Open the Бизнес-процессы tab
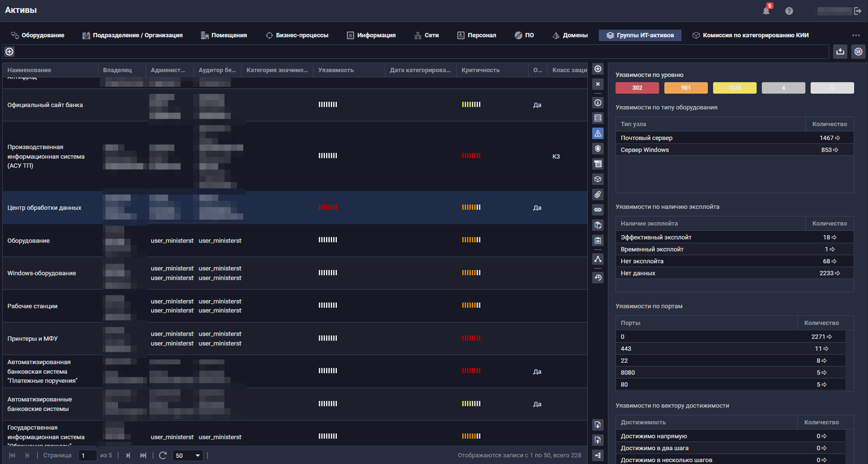Screen dimensions: 868x464 pos(297,35)
